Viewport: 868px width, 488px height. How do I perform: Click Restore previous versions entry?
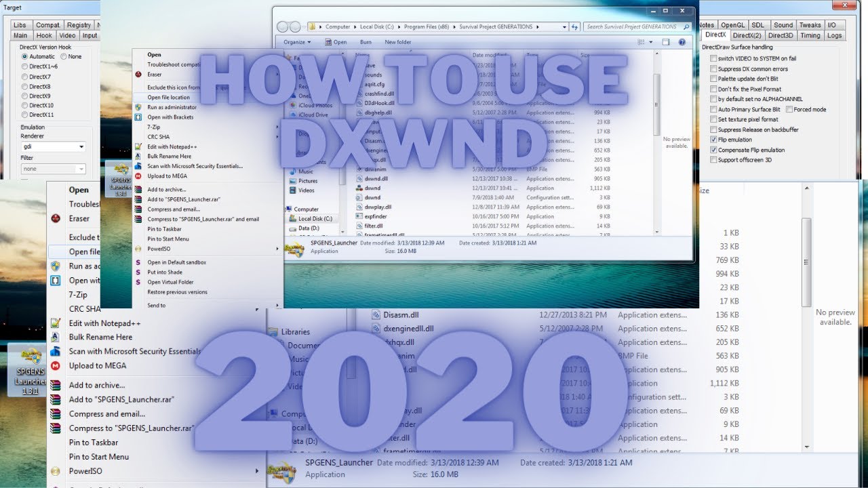(178, 292)
